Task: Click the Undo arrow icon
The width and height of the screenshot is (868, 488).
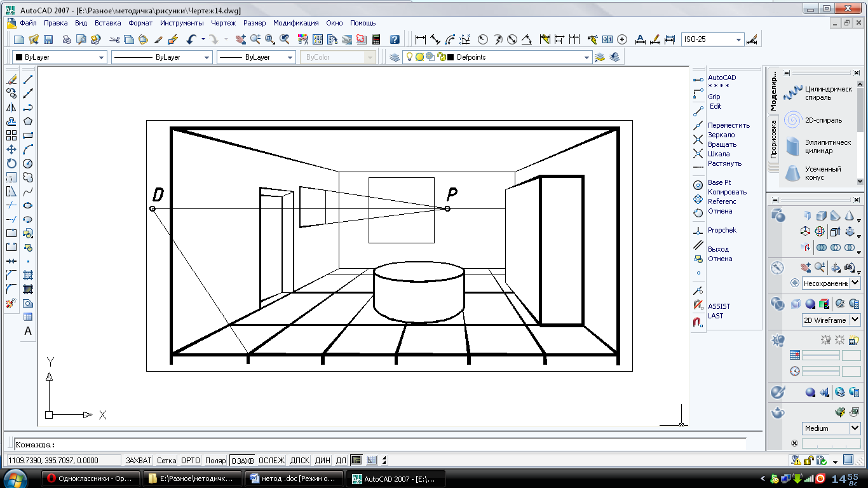Action: (x=192, y=39)
